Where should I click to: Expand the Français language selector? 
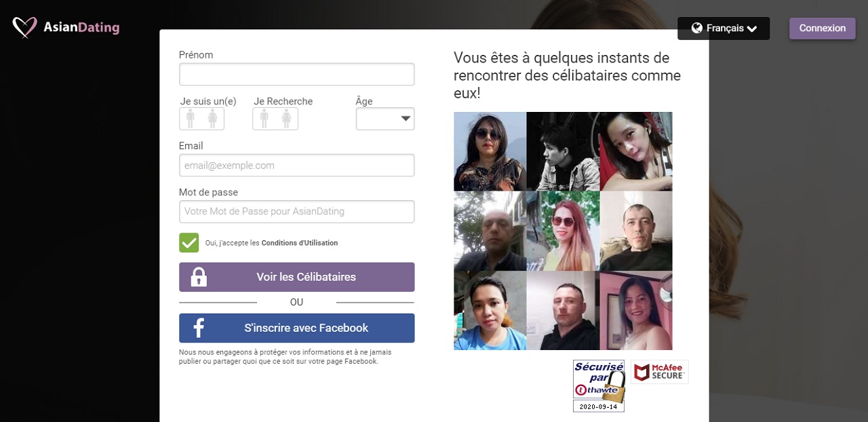(724, 28)
